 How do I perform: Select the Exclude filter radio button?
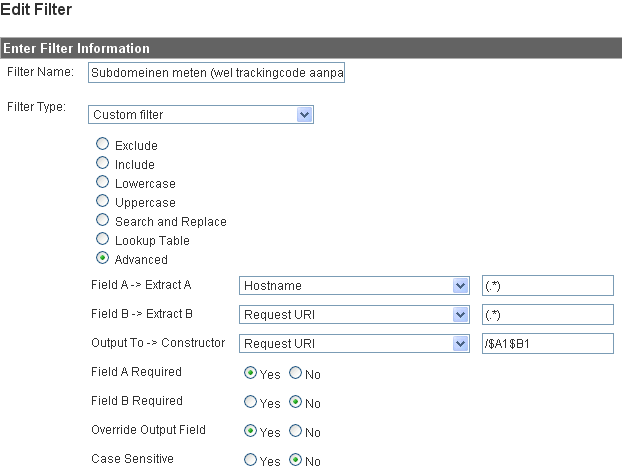(102, 144)
